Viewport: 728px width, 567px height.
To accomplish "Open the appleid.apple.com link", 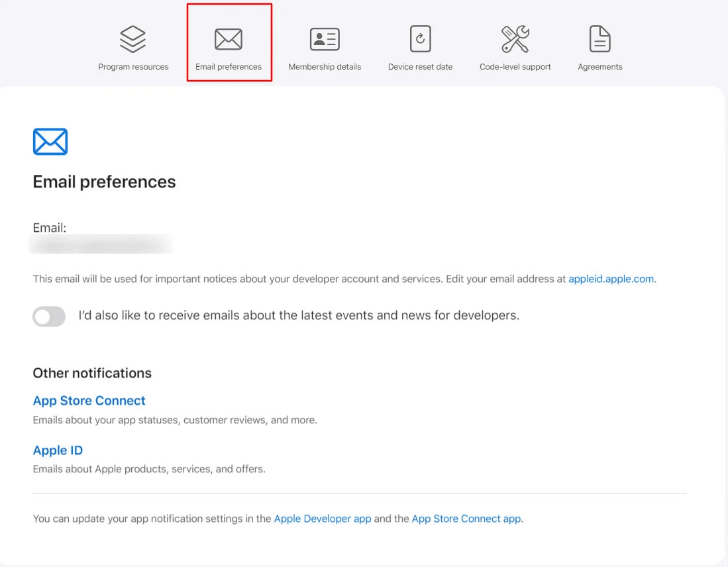I will click(x=611, y=279).
